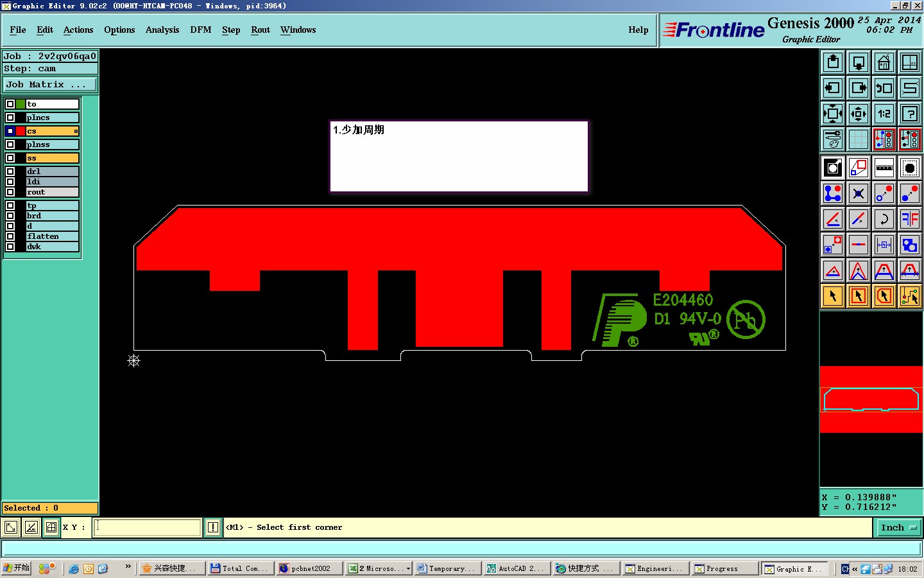924x578 pixels.
Task: Click the expand marker on the cs layer row
Action: click(76, 131)
